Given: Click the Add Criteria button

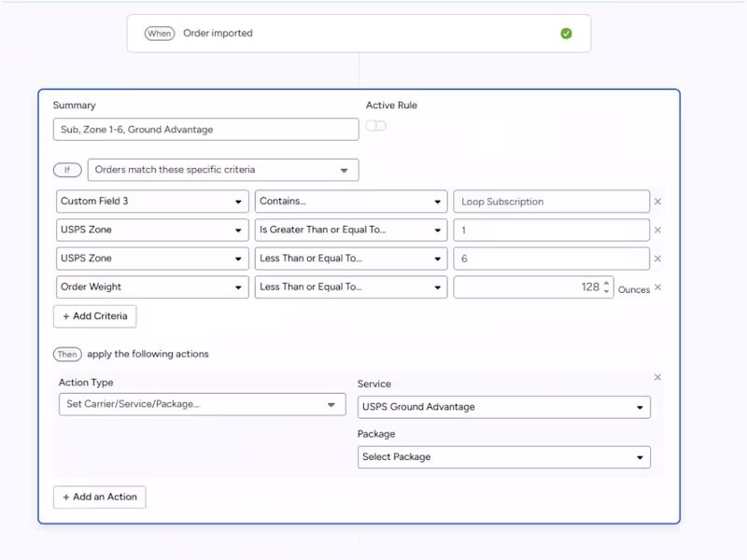Looking at the screenshot, I should point(95,316).
